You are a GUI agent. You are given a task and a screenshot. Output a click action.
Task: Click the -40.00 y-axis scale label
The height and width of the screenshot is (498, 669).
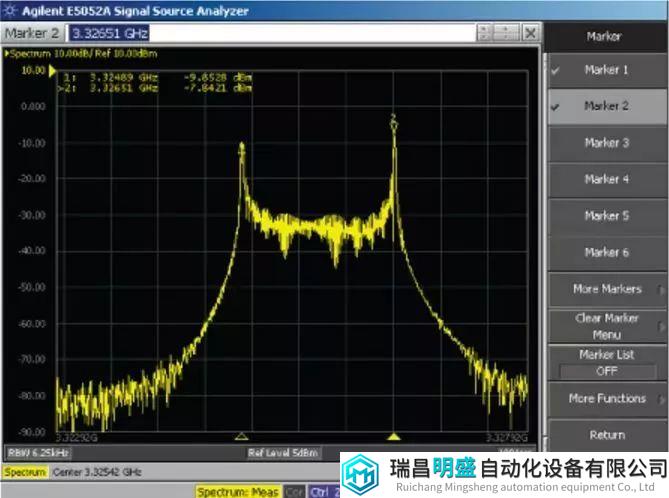pos(32,251)
